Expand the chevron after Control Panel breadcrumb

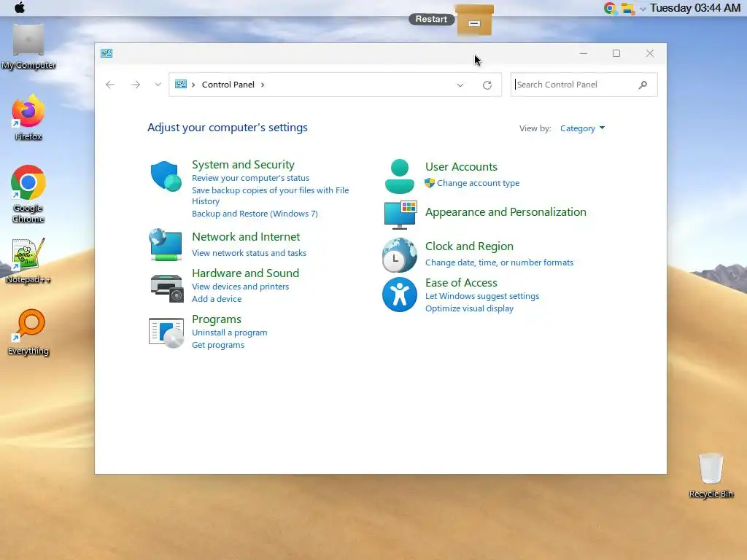coord(263,85)
